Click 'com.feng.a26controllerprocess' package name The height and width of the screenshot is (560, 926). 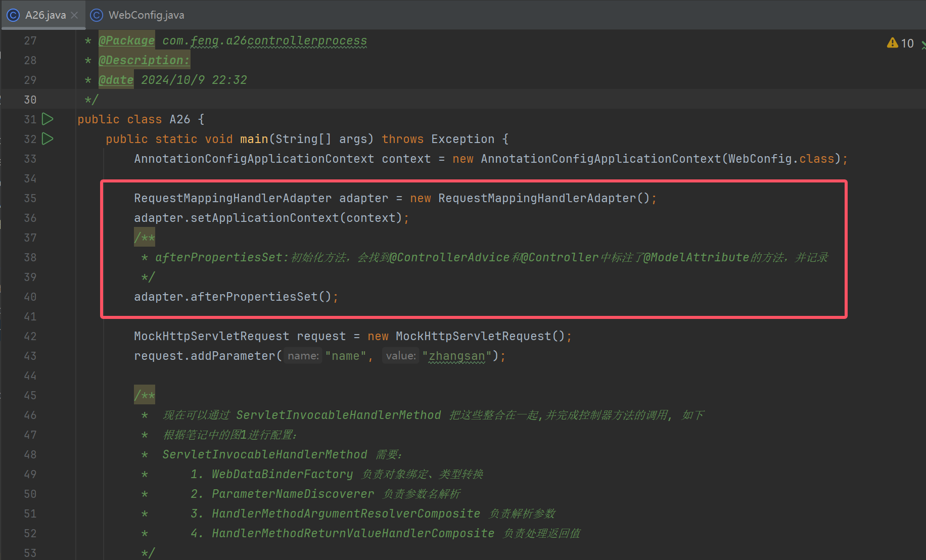coord(264,40)
